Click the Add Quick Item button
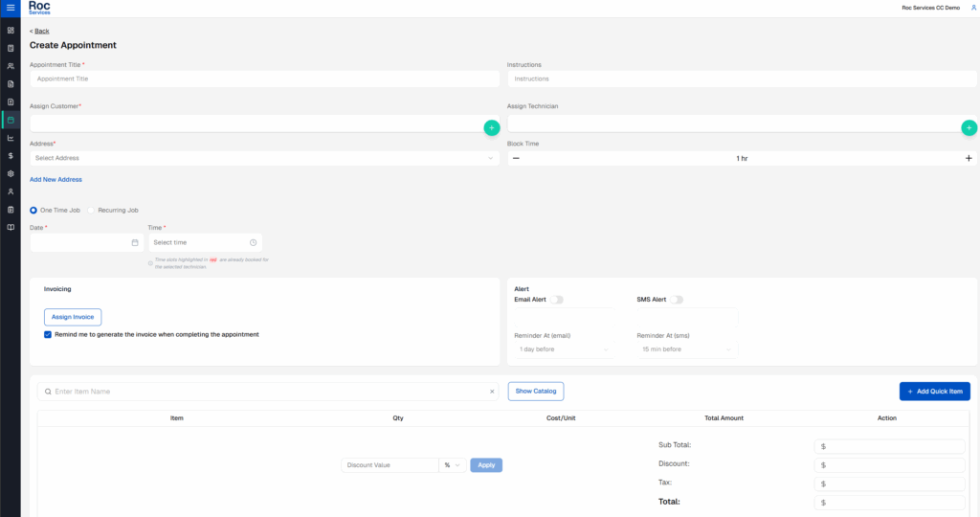Image resolution: width=980 pixels, height=517 pixels. [934, 392]
